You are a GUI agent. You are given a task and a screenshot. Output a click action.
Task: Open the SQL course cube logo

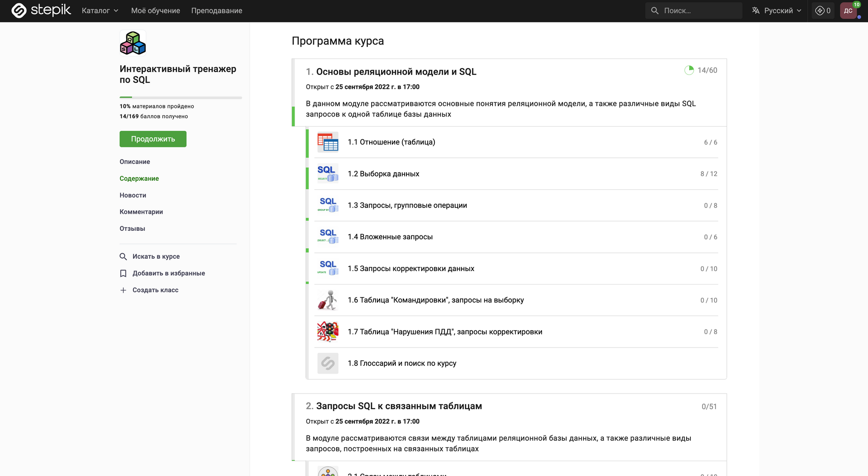tap(133, 43)
